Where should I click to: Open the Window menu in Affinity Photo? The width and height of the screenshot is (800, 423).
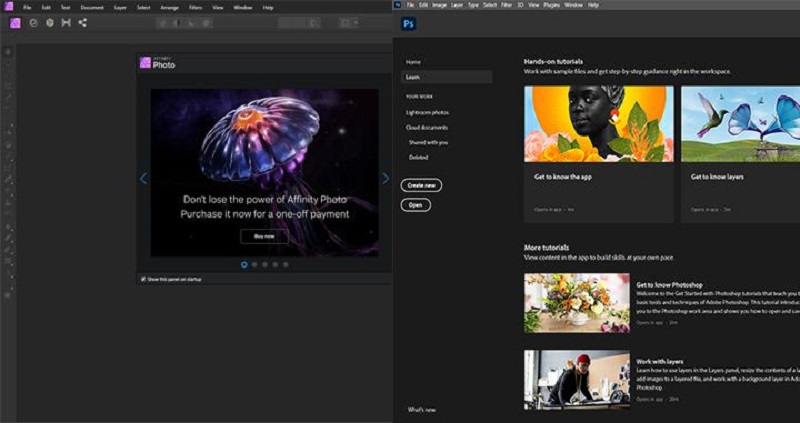243,8
